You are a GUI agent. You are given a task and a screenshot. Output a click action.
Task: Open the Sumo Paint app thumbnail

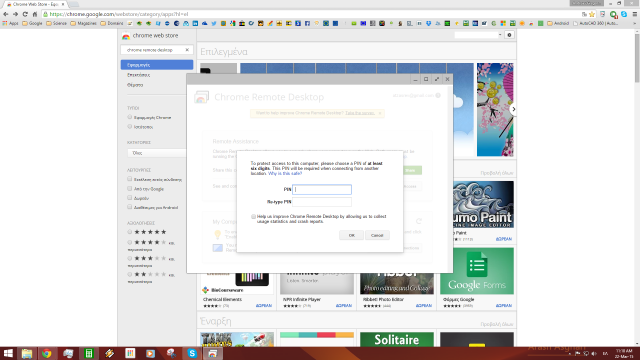483,205
